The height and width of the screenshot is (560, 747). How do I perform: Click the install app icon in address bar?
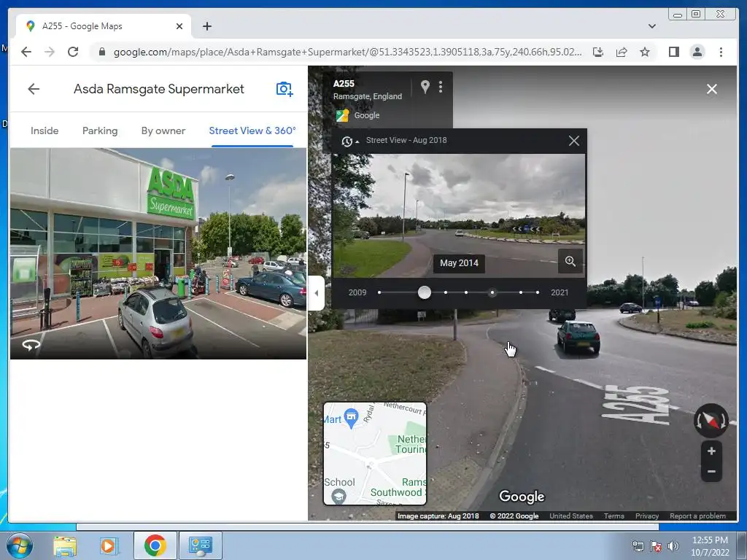(x=598, y=52)
